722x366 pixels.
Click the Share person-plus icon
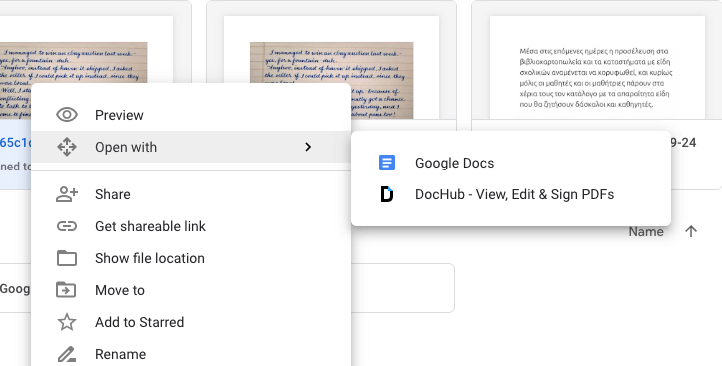click(67, 194)
